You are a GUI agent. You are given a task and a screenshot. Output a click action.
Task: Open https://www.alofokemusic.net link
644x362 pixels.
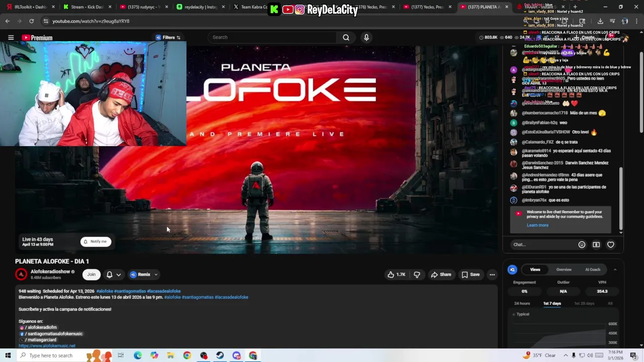tap(47, 346)
